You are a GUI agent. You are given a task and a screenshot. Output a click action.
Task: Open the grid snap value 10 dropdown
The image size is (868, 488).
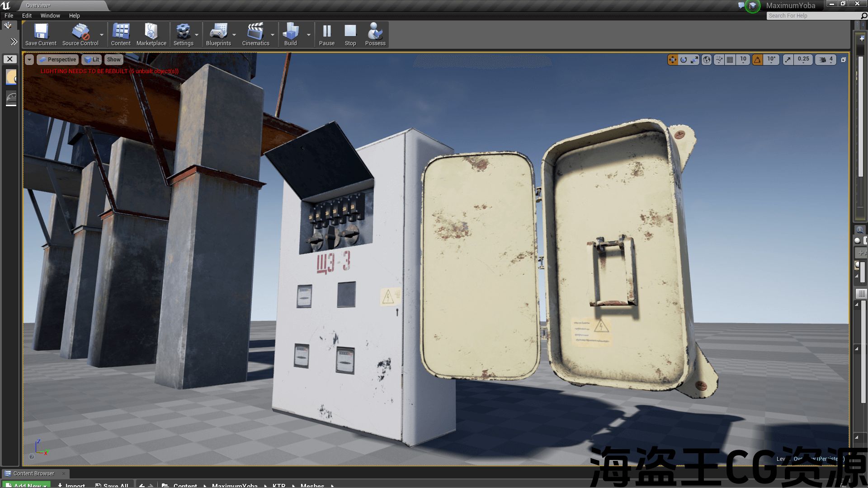pos(743,60)
